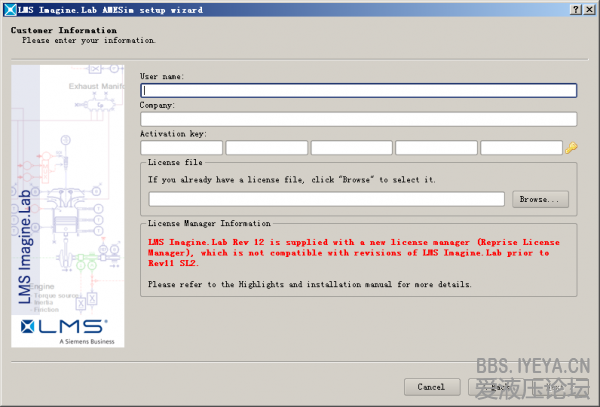Select the second Activation key box
Viewport: 600px width, 407px height.
click(x=266, y=148)
